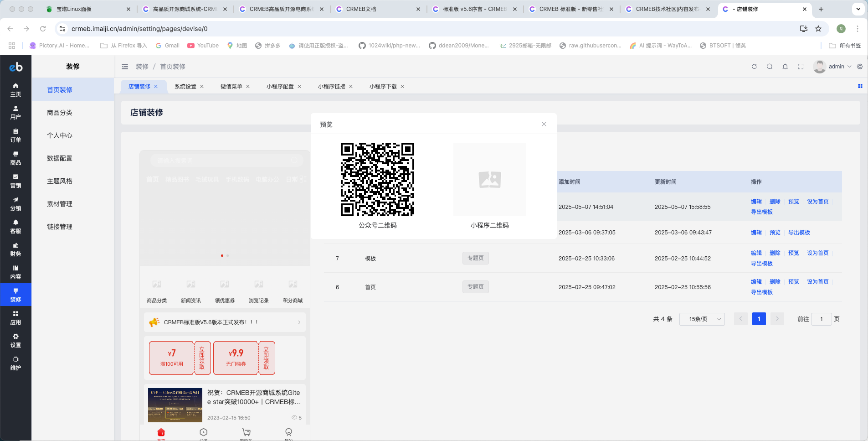
Task: Click 编辑 for the 2025-05-07 row
Action: (x=756, y=202)
